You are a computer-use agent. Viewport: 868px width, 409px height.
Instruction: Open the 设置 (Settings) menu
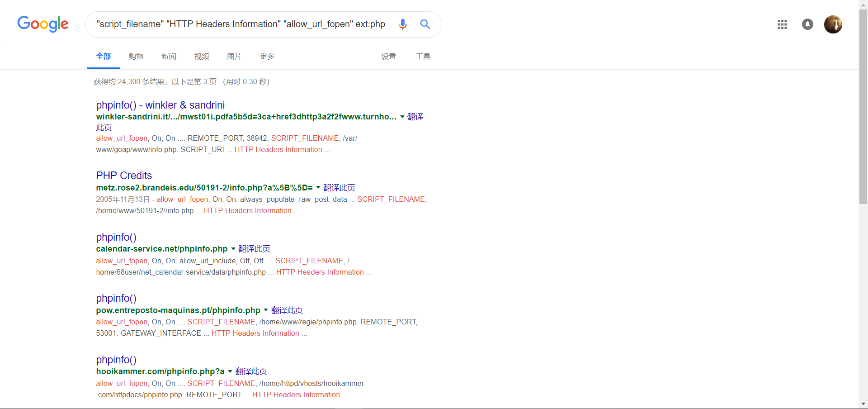[x=389, y=57]
